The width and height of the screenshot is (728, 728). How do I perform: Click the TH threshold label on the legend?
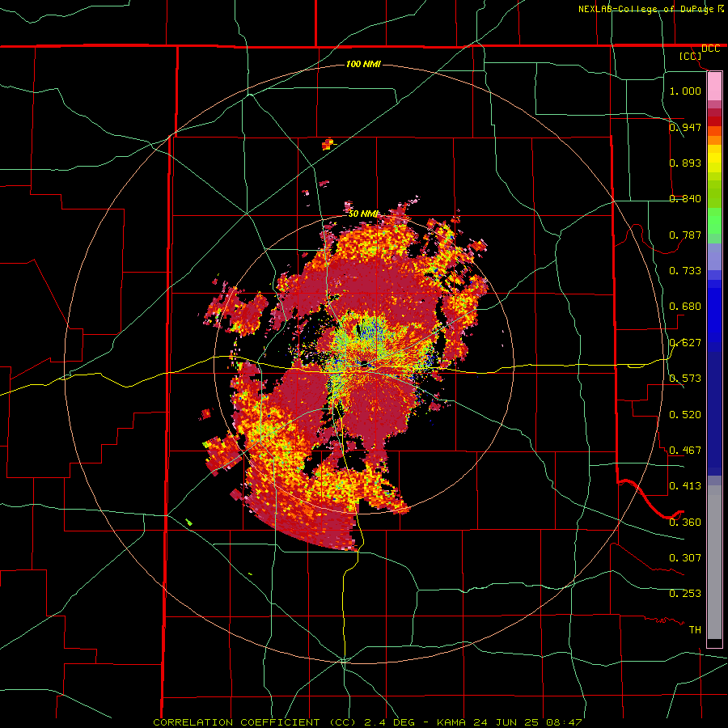coord(695,630)
